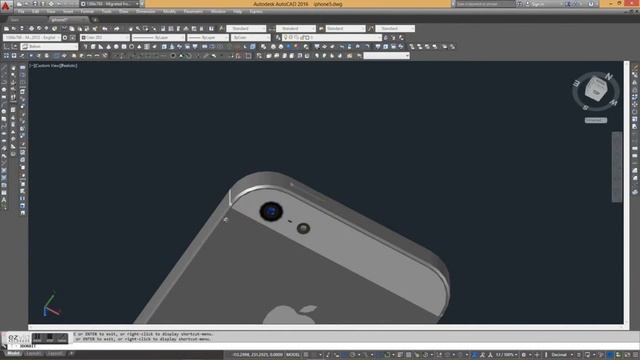The image size is (640, 360).
Task: Select the Torus solid tool
Action: click(131, 47)
